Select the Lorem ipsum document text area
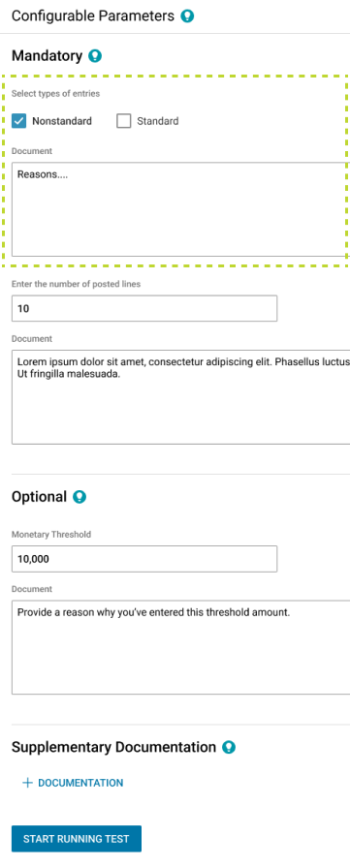 (x=180, y=397)
